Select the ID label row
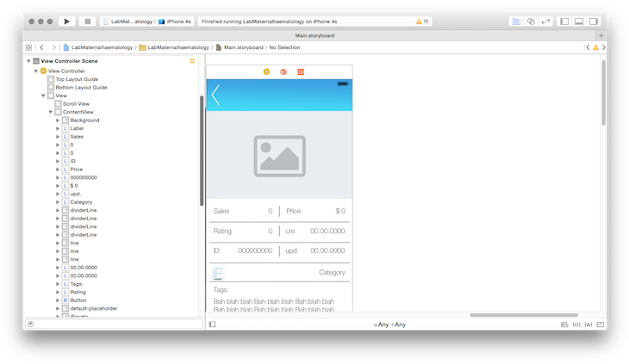This screenshot has height=364, width=629. coord(69,161)
